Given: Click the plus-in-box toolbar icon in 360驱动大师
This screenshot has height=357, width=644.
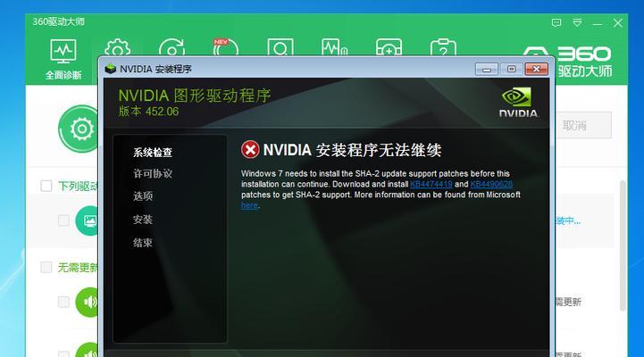Looking at the screenshot, I should 389,47.
